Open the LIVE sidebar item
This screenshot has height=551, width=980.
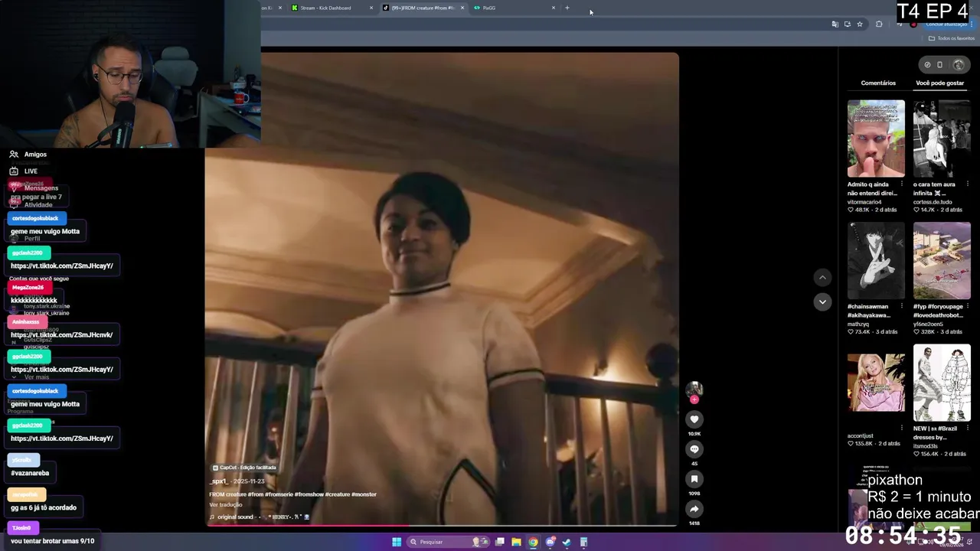(x=24, y=171)
